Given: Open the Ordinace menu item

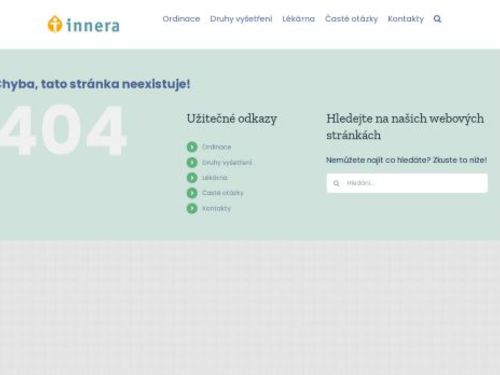Looking at the screenshot, I should pos(181,19).
